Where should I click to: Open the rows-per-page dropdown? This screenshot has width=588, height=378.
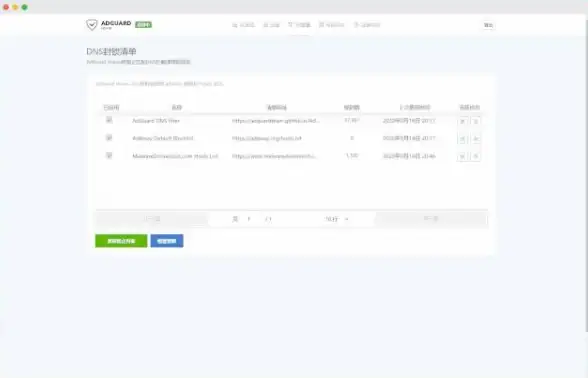tap(336, 219)
